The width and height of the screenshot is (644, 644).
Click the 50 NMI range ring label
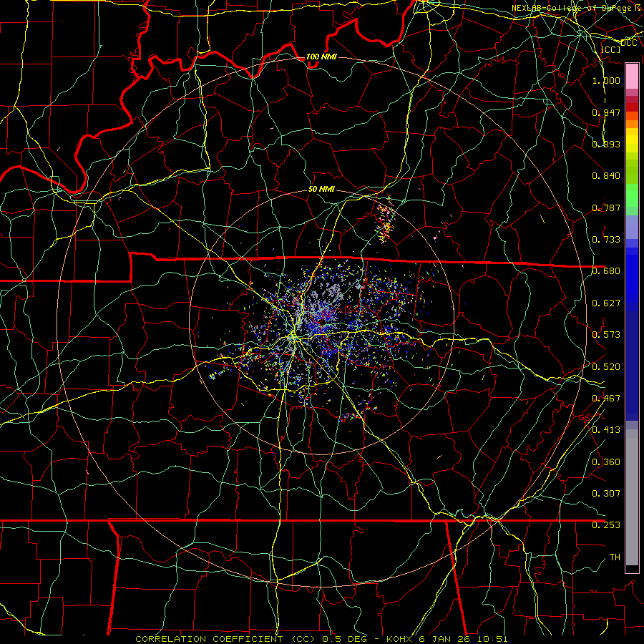click(x=321, y=189)
